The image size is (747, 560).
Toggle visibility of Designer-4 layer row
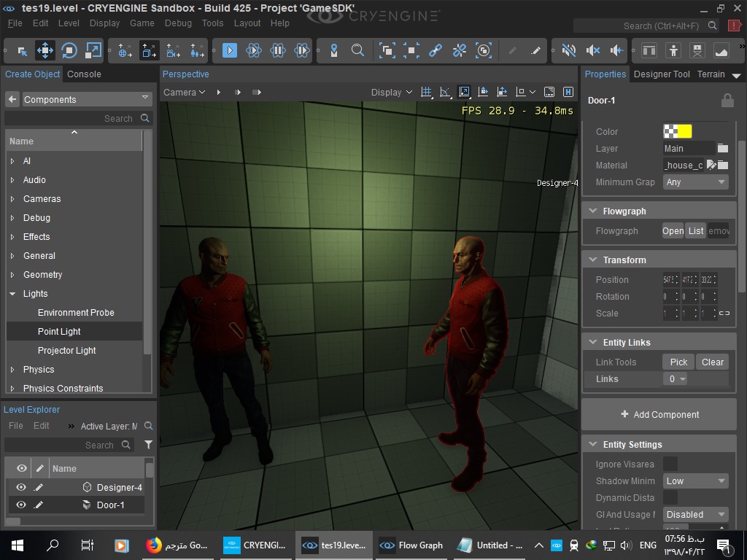pos(21,487)
